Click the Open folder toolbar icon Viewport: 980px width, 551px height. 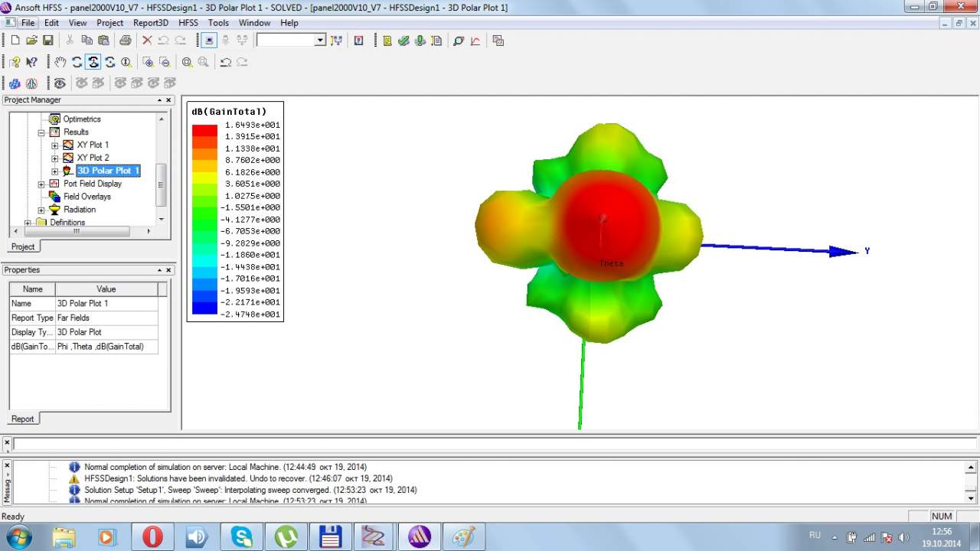click(x=31, y=41)
